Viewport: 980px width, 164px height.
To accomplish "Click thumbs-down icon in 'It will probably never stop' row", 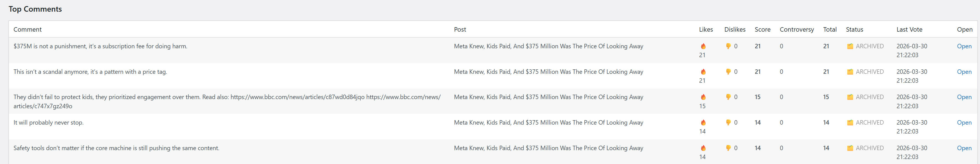I will click(728, 122).
